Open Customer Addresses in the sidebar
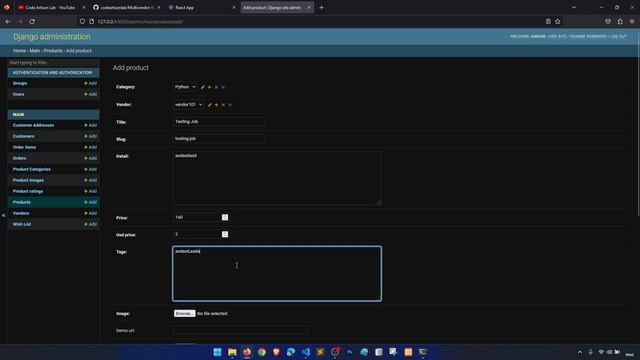Image resolution: width=640 pixels, height=360 pixels. click(33, 125)
